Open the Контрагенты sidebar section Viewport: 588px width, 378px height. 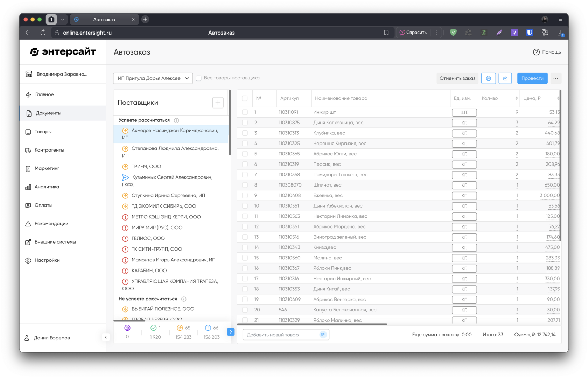click(x=63, y=150)
